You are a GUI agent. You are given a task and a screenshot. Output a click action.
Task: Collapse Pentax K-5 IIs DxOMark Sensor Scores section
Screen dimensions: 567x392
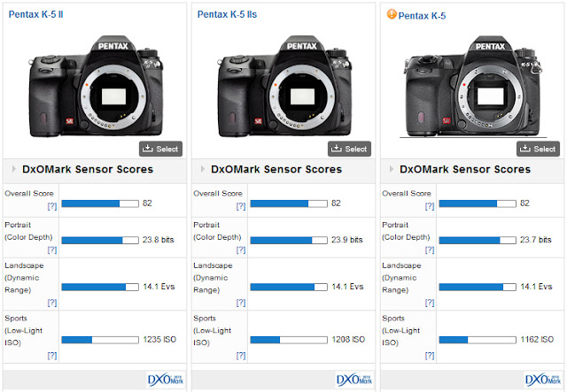[x=202, y=169]
